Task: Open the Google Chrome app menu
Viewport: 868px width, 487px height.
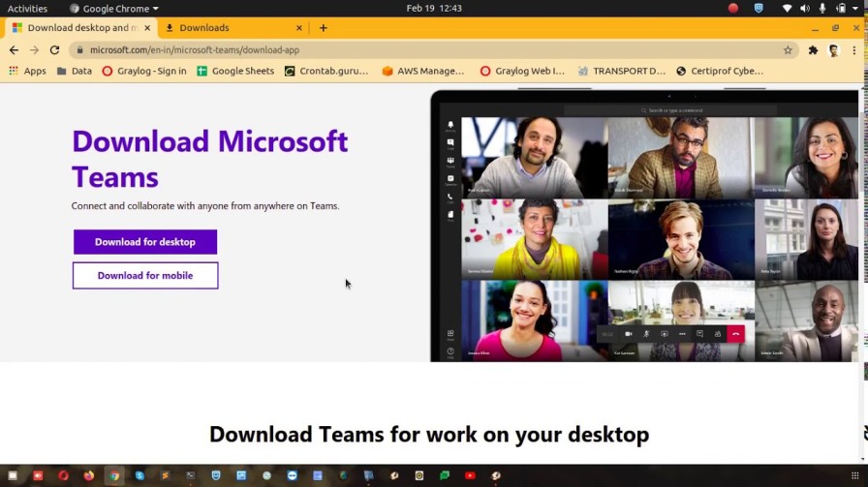Action: (114, 9)
